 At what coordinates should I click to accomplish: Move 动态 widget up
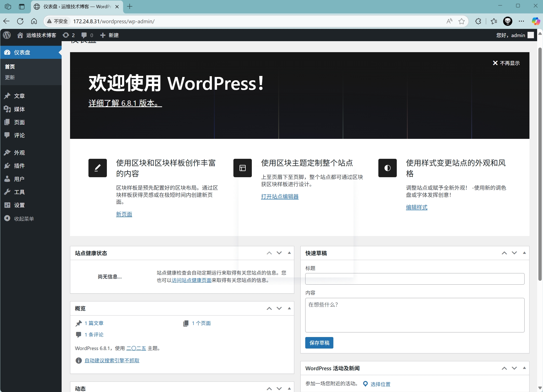[269, 388]
